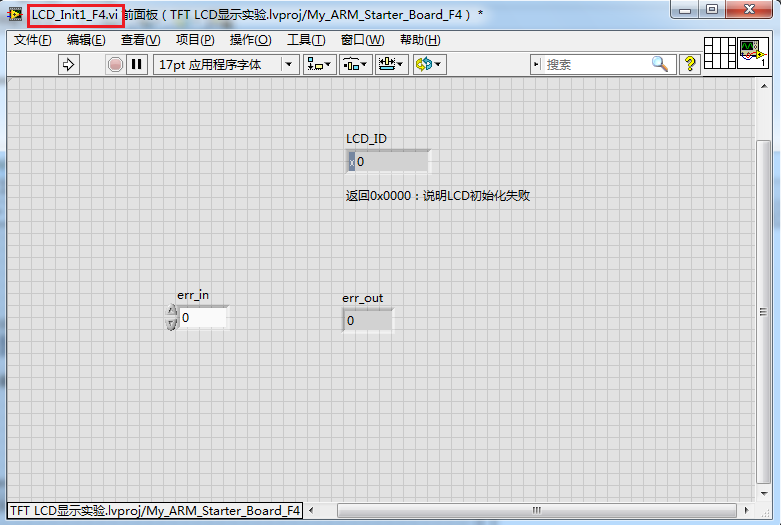
Task: Open the 窗口(W) menu
Action: coord(362,40)
